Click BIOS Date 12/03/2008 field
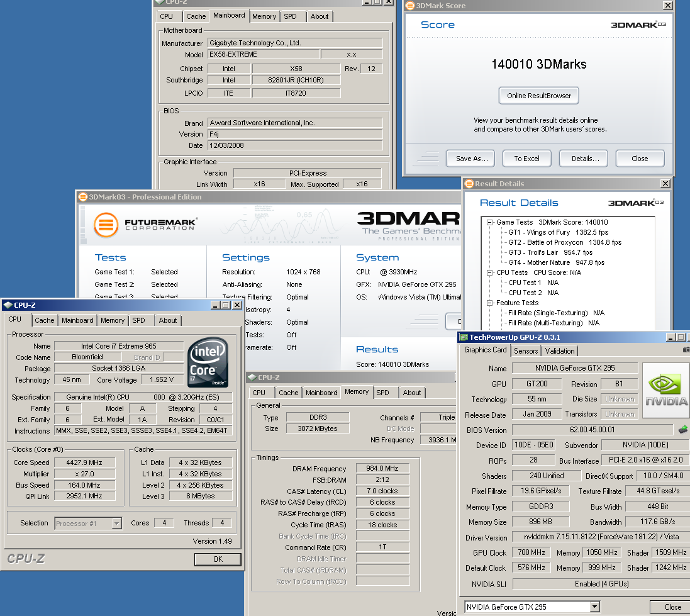Viewport: 690px width, 616px height. (x=295, y=145)
